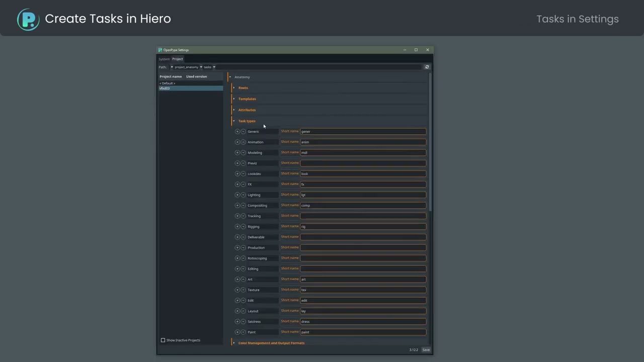
Task: Click empty Previz short name field
Action: tap(363, 163)
